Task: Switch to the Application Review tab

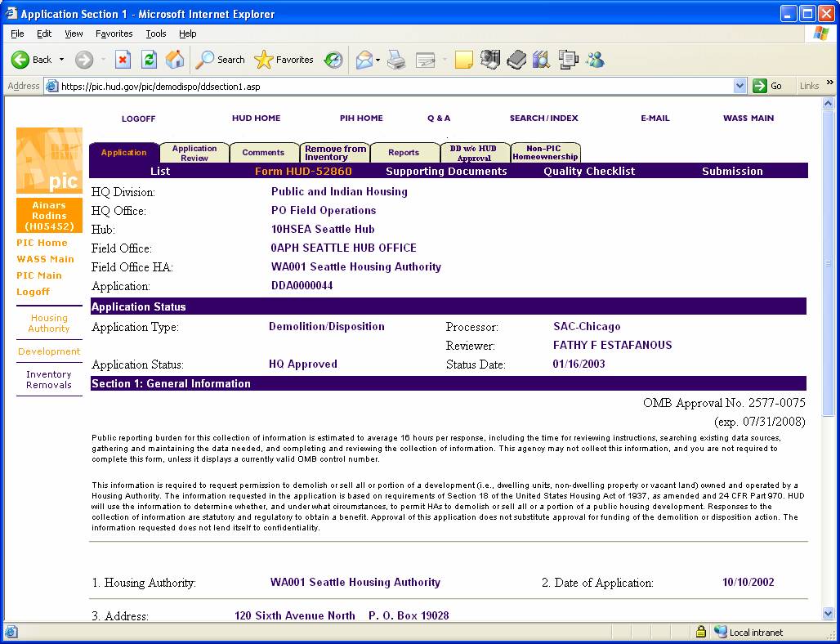Action: click(x=194, y=153)
